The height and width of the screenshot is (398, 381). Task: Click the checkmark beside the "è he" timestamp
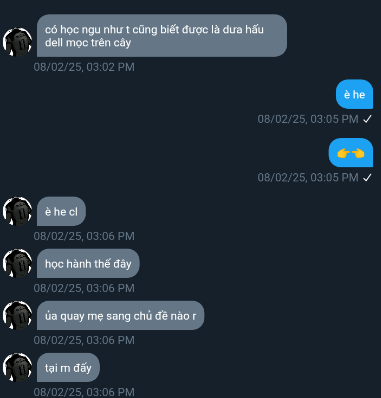point(367,119)
